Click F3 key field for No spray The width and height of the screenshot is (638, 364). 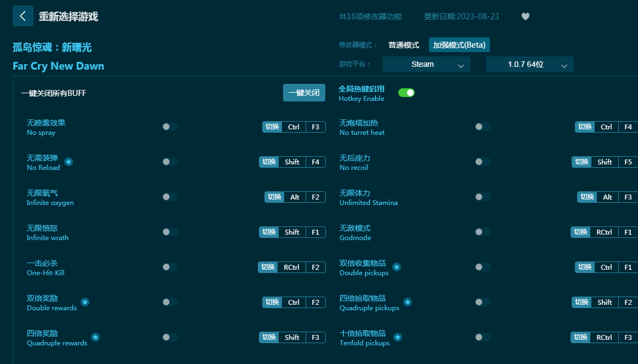coord(315,127)
